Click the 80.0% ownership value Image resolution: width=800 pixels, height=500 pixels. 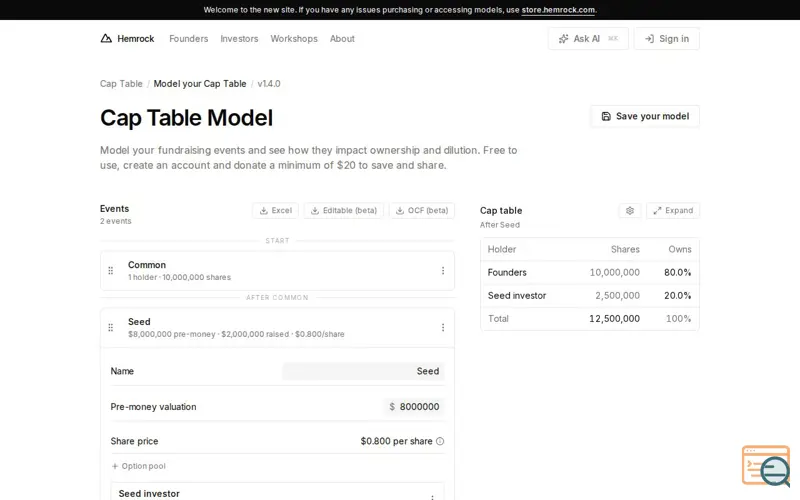[x=678, y=272]
